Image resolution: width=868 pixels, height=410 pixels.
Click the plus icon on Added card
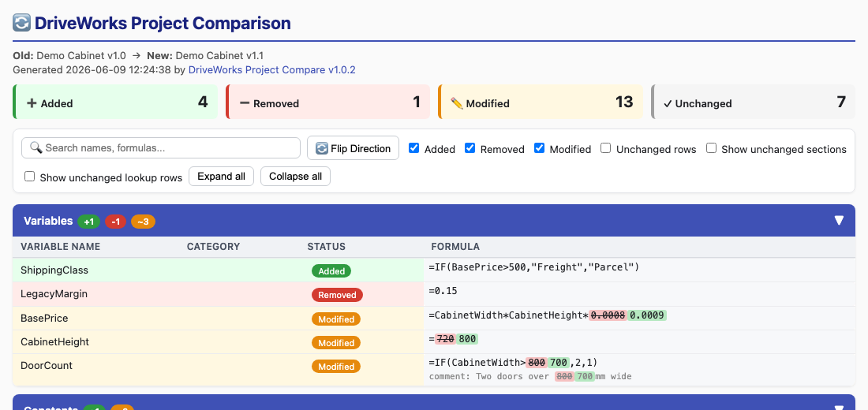tap(32, 103)
